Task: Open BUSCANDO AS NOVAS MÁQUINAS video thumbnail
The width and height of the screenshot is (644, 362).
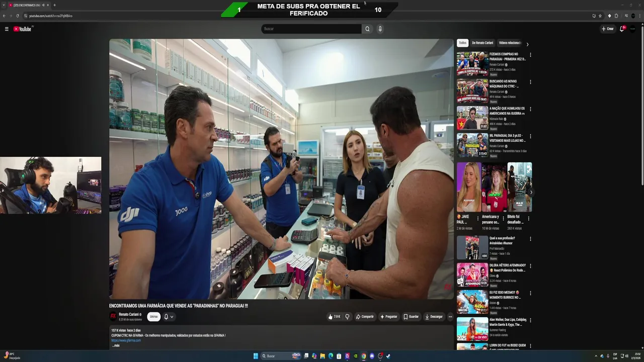Action: [x=472, y=90]
